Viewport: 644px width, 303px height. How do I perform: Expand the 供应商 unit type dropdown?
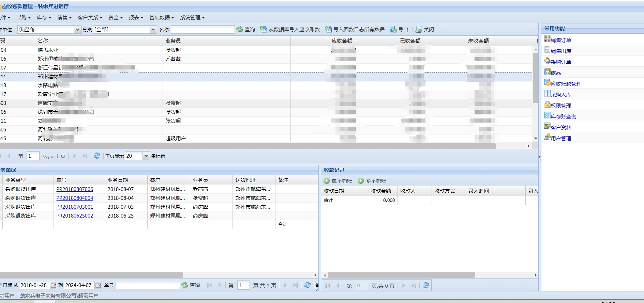tap(77, 30)
